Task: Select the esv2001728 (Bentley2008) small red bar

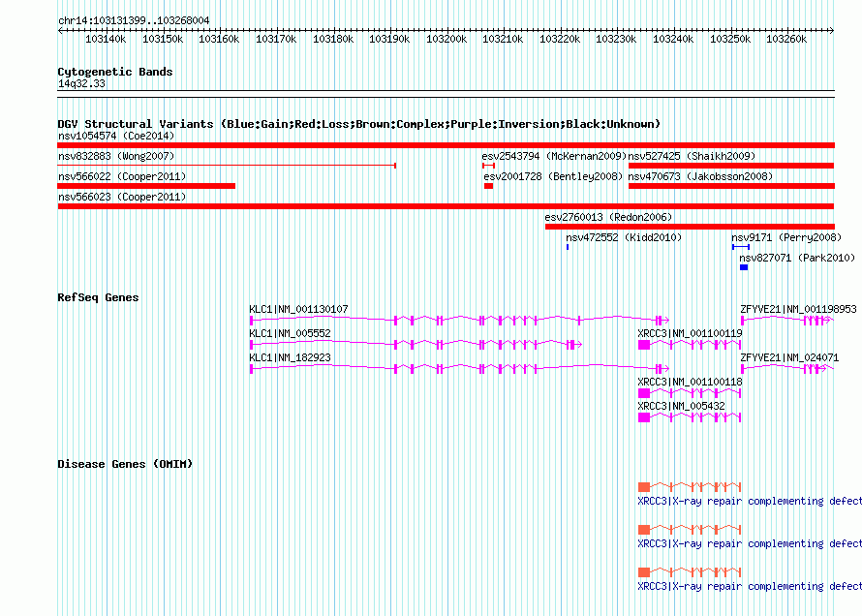Action: pyautogui.click(x=488, y=186)
